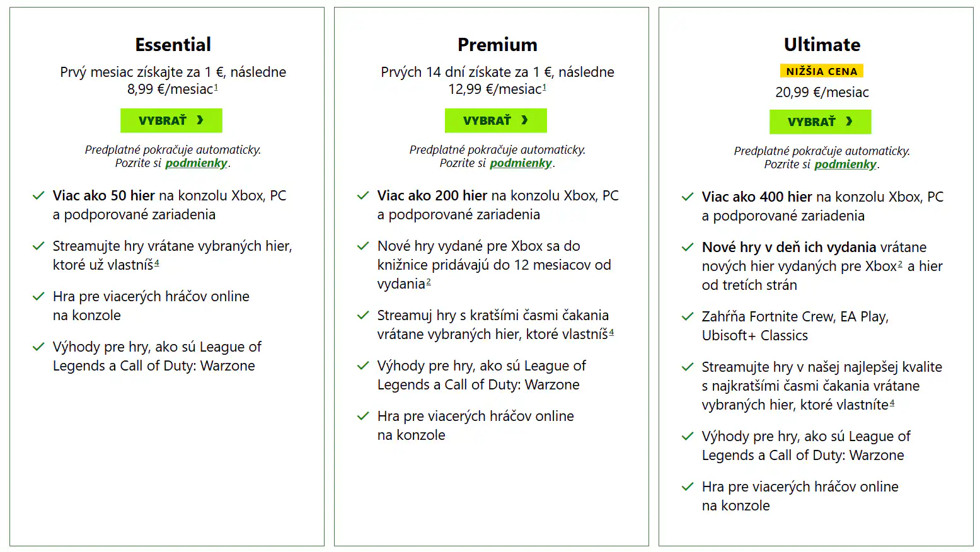Viewport: 980px width, 552px height.
Task: Open footnote 4 after Ultimate 'ktoré vlastníte'
Action: (x=892, y=403)
